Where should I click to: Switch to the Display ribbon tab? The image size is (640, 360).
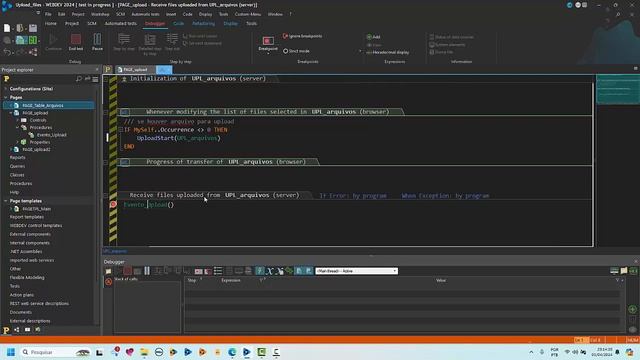point(230,24)
